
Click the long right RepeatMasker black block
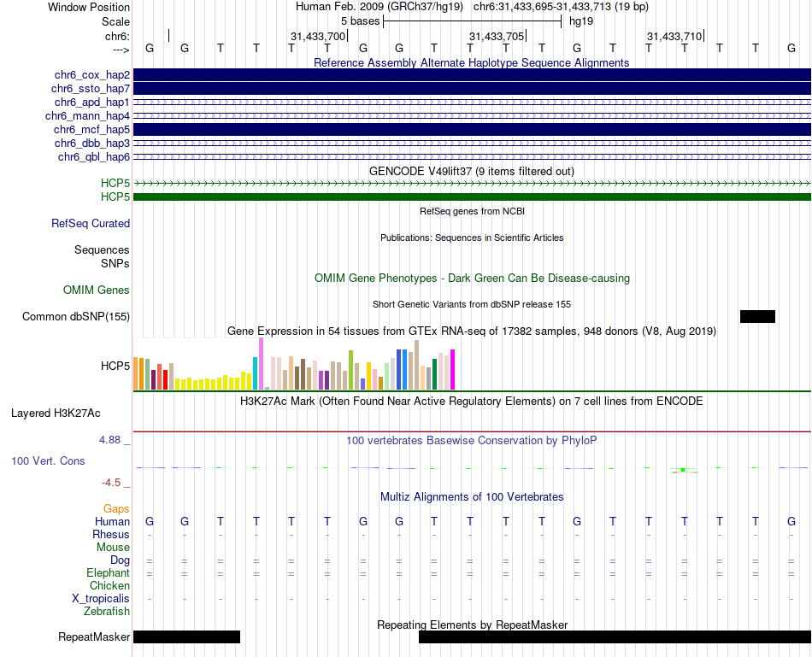point(615,636)
